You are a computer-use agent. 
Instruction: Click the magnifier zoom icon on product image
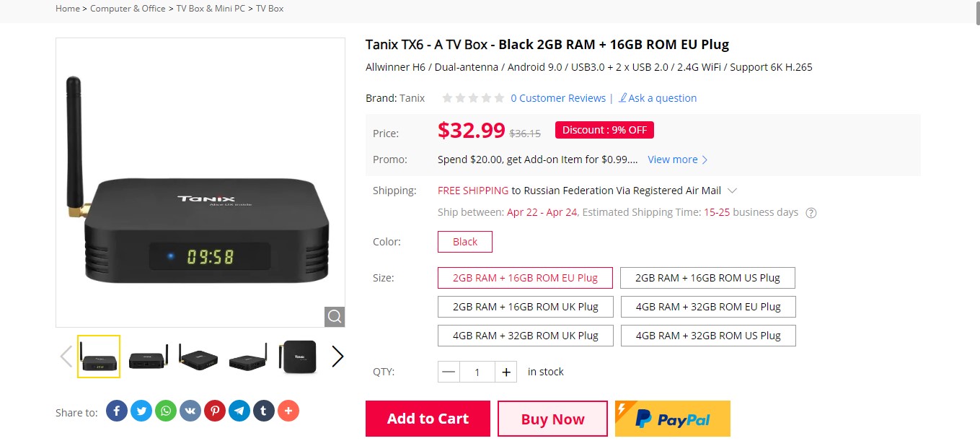(x=335, y=317)
